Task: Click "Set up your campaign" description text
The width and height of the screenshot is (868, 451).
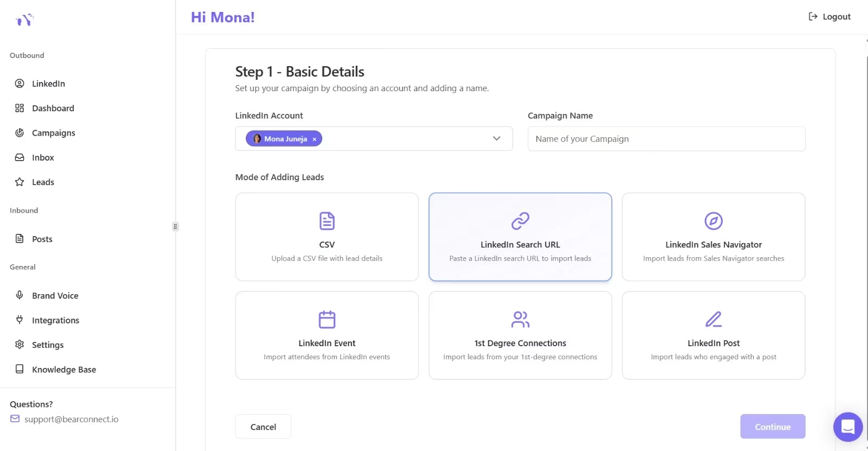Action: pyautogui.click(x=362, y=88)
